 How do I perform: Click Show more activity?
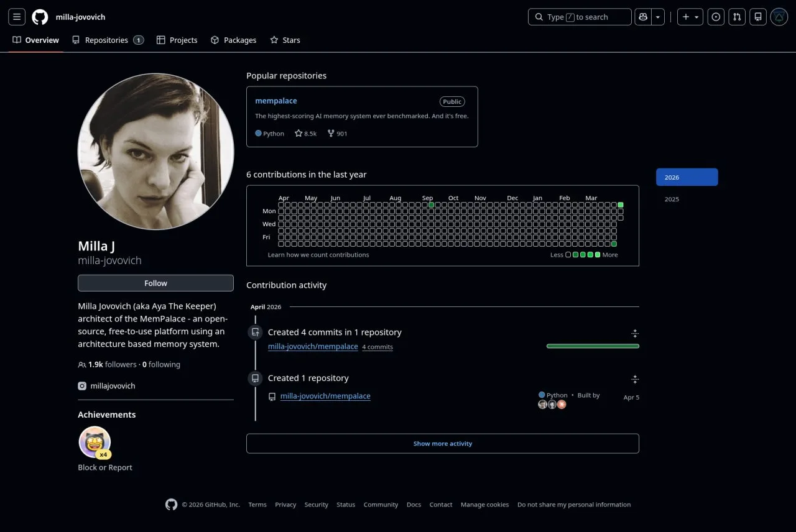click(x=443, y=444)
